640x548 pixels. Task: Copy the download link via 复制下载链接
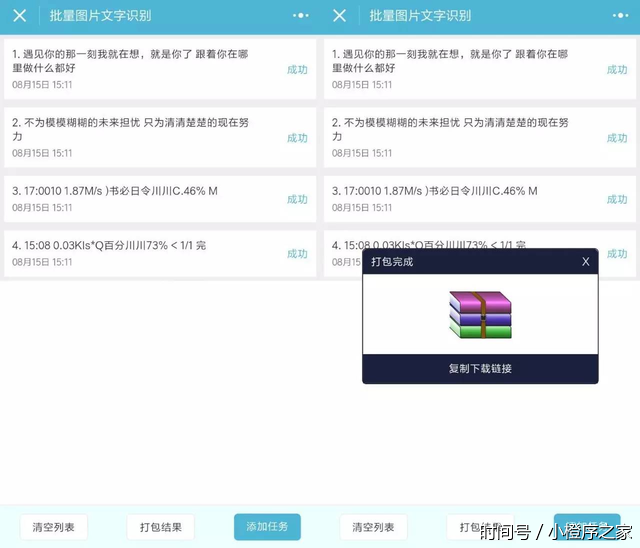(480, 368)
